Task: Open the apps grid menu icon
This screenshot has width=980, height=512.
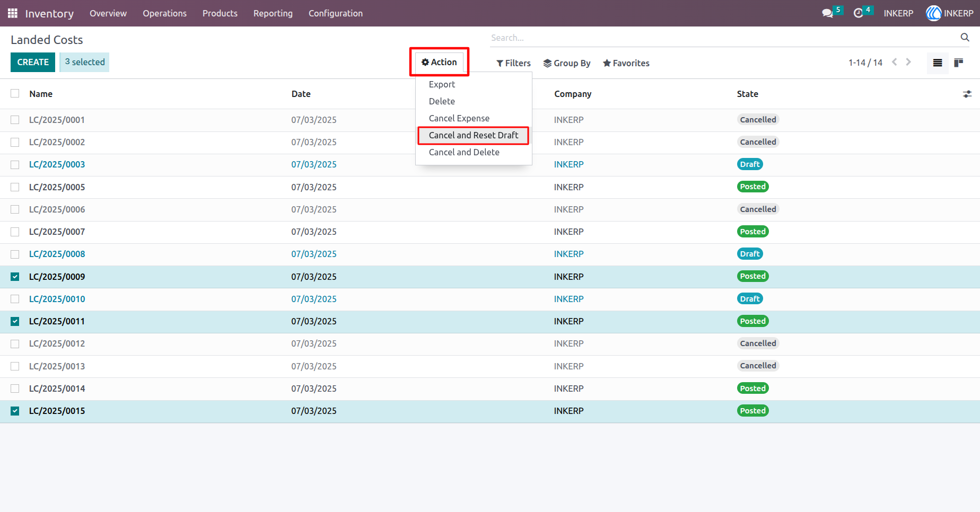Action: (x=13, y=13)
